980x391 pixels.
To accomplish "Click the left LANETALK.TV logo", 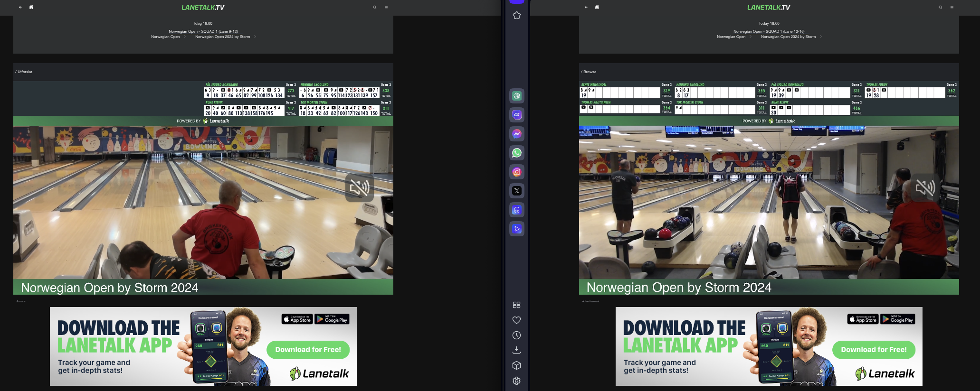I will pyautogui.click(x=203, y=7).
